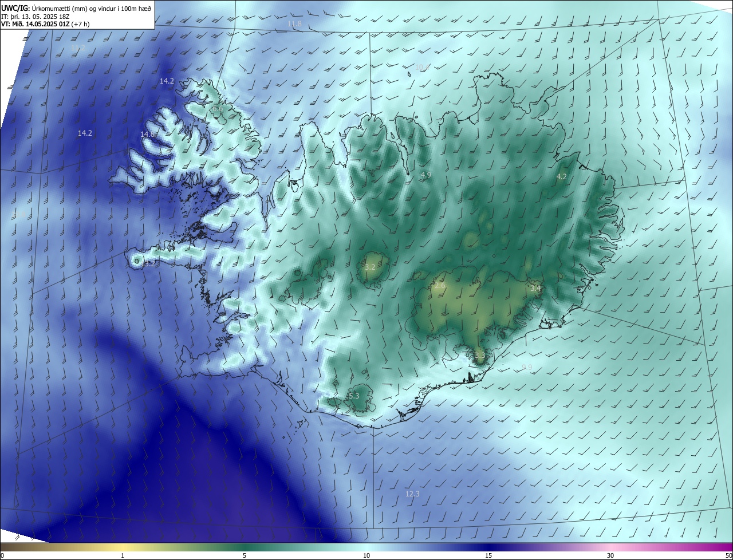The width and height of the screenshot is (733, 560).
Task: Click the 30 tick on the color scale
Action: (610, 556)
